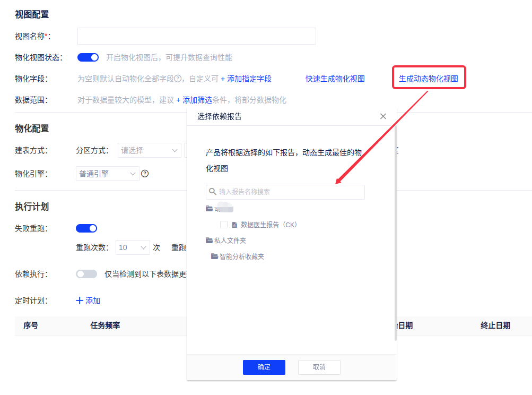532x395 pixels.
Task: Click the 视图名称 text input field
Action: pos(196,36)
